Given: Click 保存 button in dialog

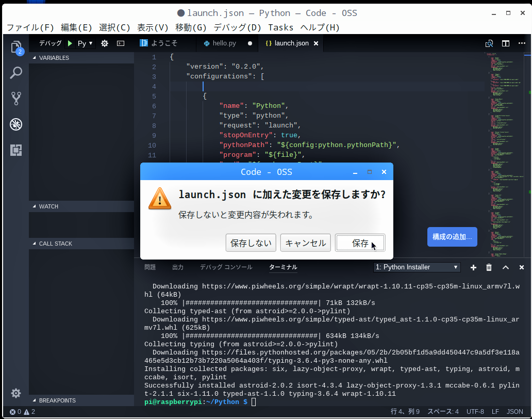Looking at the screenshot, I should [360, 243].
